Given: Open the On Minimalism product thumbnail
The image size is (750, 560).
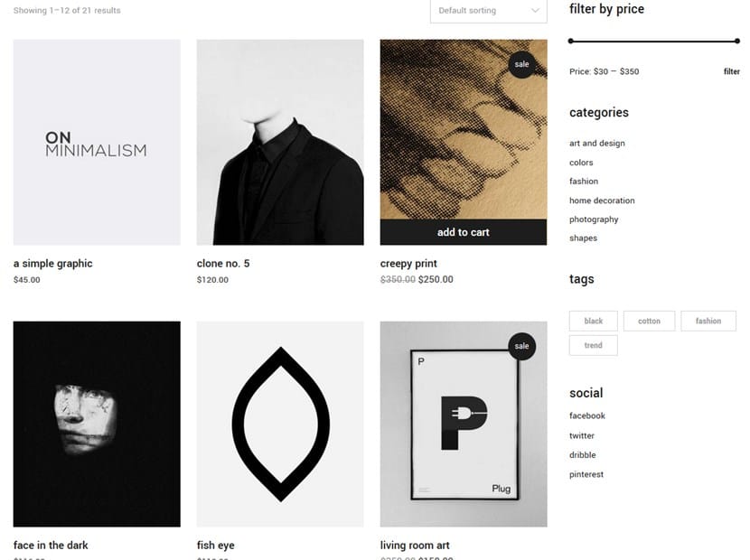Looking at the screenshot, I should tap(97, 143).
